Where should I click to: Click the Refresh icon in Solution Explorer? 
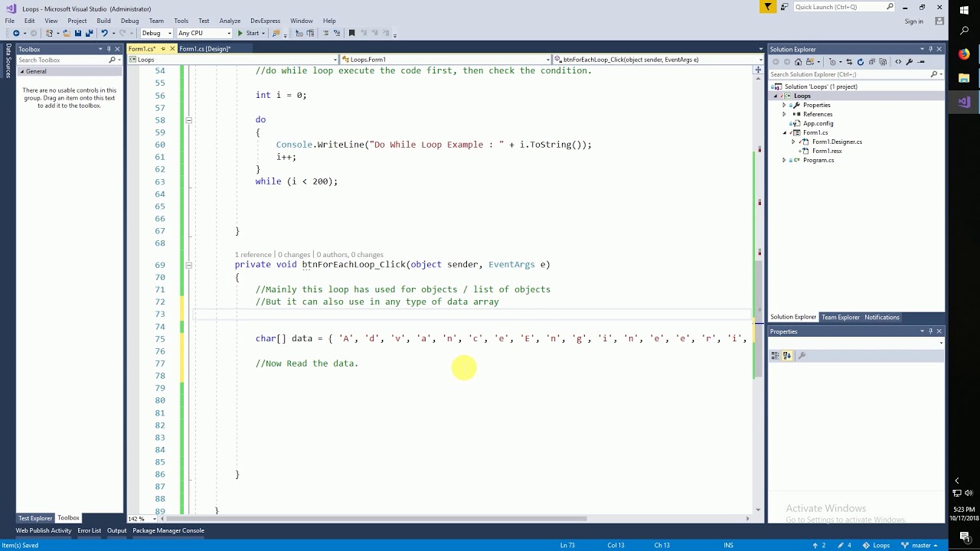tap(861, 62)
